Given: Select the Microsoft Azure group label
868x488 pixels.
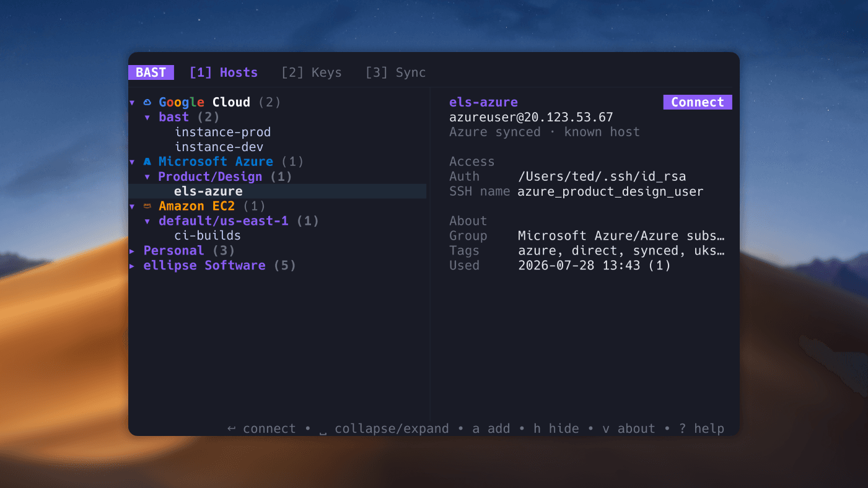Looking at the screenshot, I should 216,162.
